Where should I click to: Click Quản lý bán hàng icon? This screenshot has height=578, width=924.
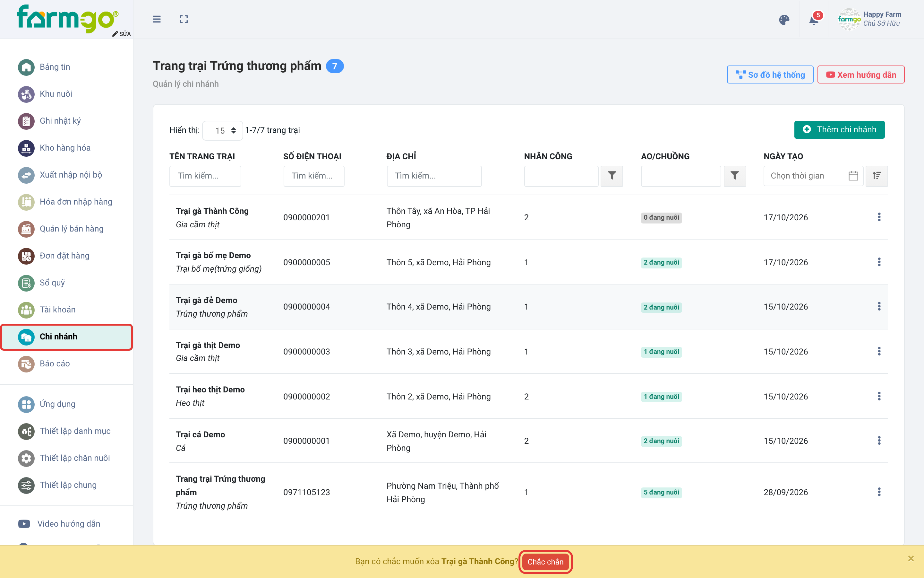click(26, 229)
